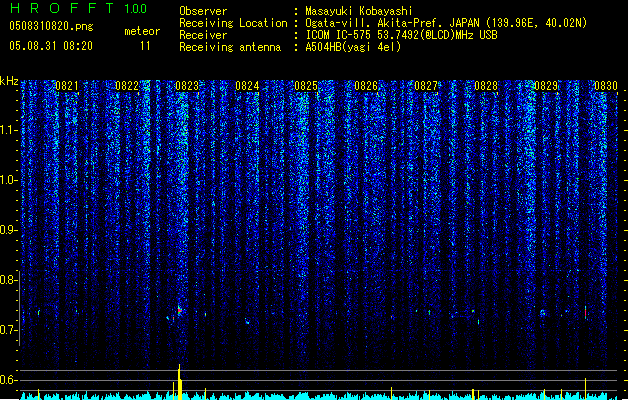Click the meteor count 11

pyautogui.click(x=145, y=46)
